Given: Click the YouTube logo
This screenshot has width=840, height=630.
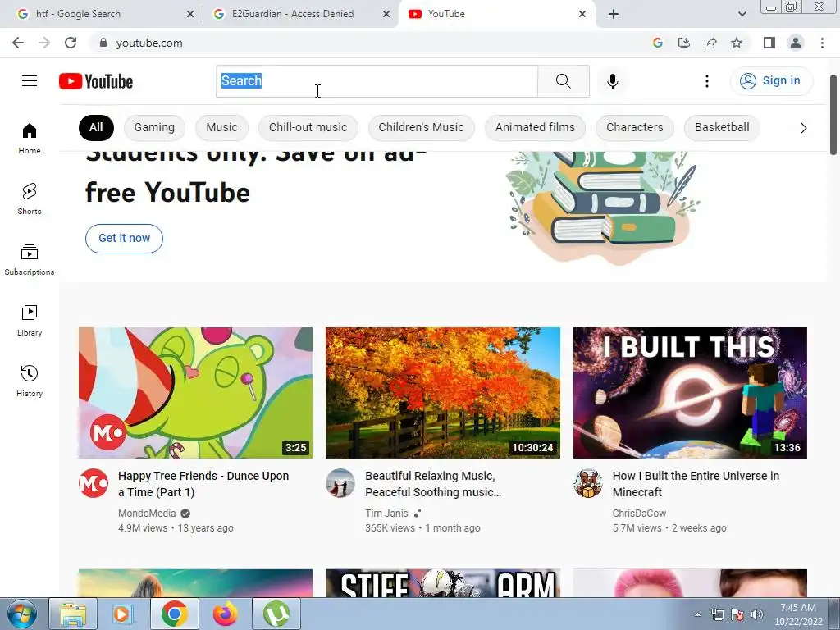Looking at the screenshot, I should (96, 81).
